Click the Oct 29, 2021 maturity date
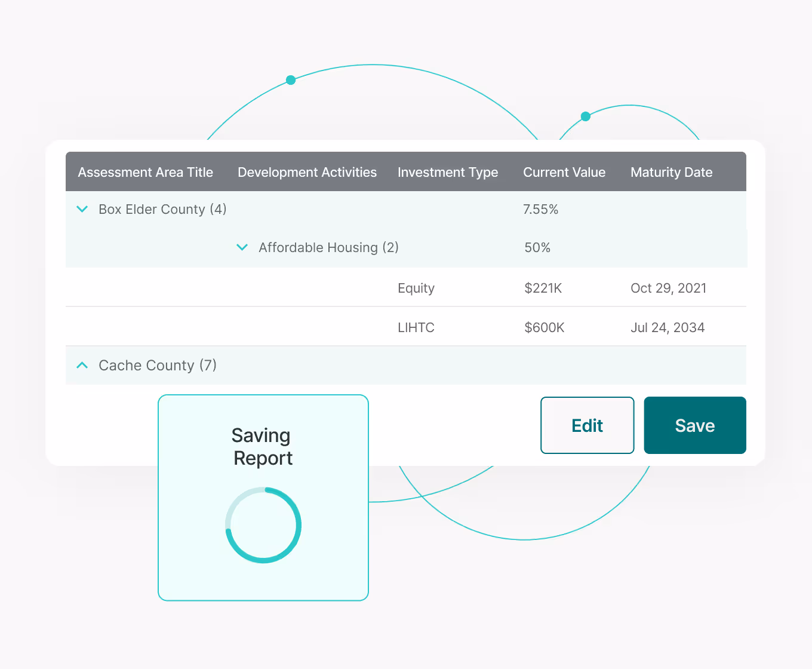Image resolution: width=812 pixels, height=669 pixels. (x=669, y=288)
